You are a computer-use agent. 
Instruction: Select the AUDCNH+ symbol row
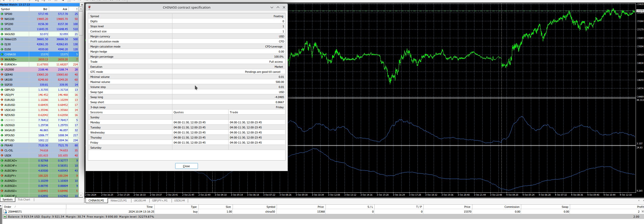[39, 171]
